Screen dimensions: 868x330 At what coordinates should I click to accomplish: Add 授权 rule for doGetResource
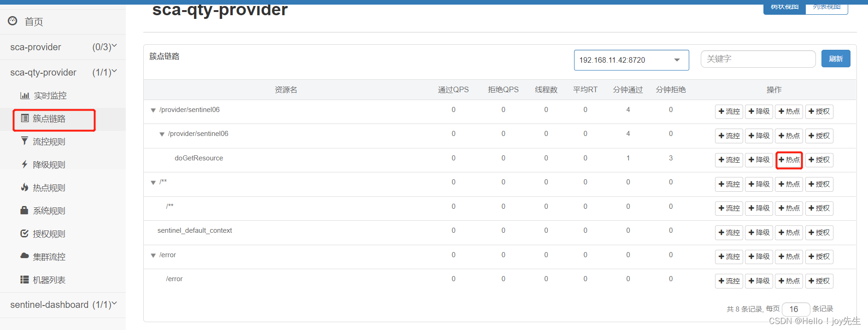tap(819, 160)
